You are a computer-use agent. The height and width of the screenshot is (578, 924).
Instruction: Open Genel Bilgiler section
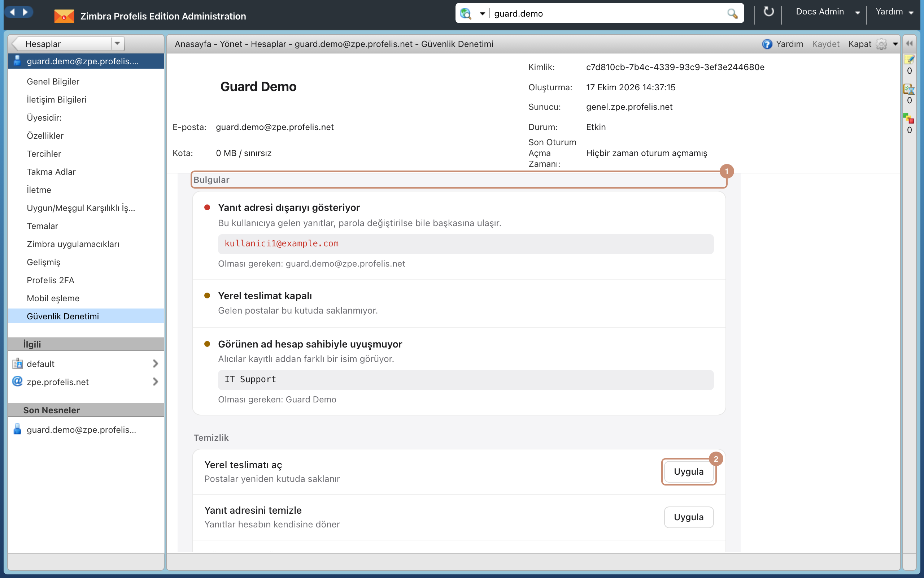(53, 81)
